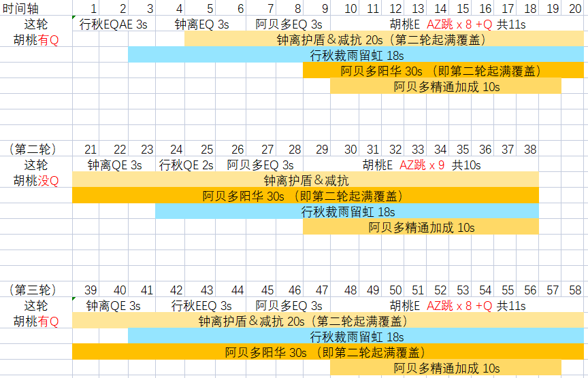Screen dimensions: 588x378
Task: Click timeline column number 21
Action: coord(86,149)
